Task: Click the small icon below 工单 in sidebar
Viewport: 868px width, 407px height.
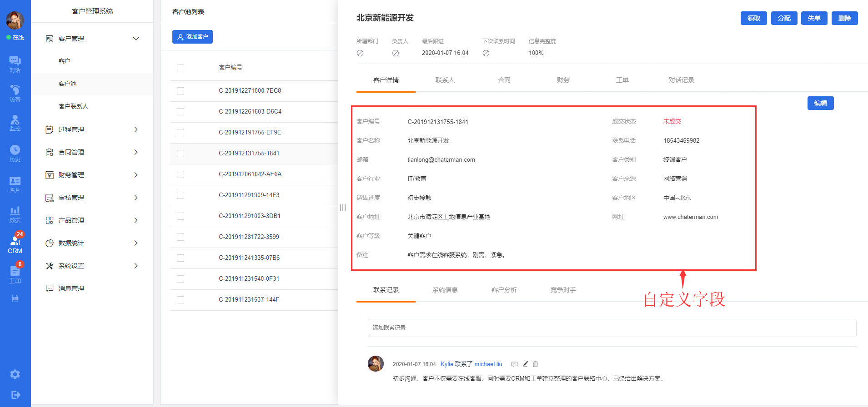Action: [15, 298]
